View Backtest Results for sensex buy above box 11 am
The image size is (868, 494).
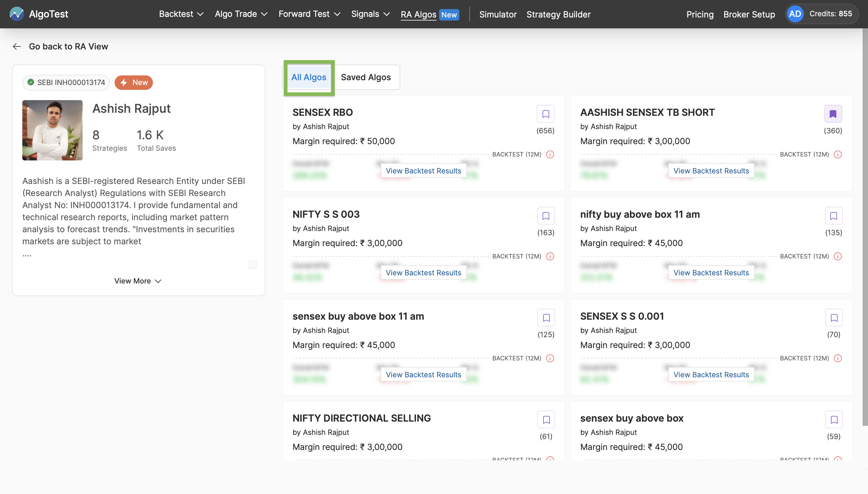[x=423, y=375]
